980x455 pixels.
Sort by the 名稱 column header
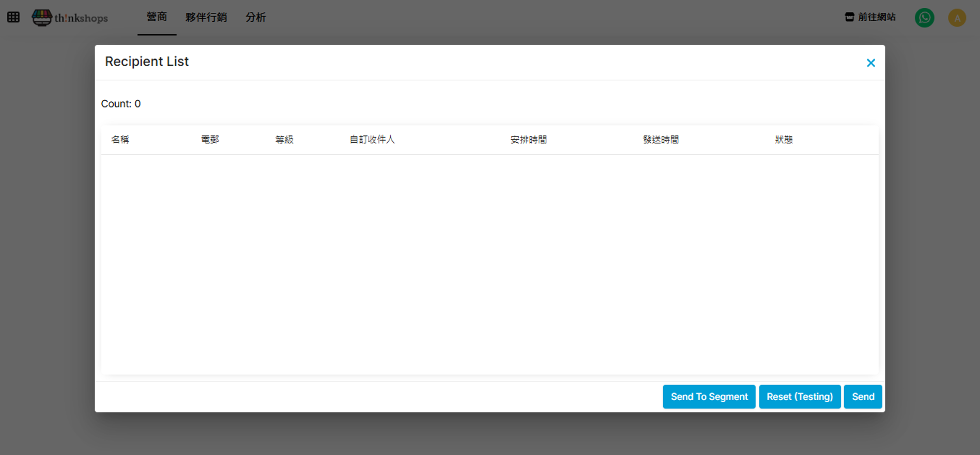point(120,140)
